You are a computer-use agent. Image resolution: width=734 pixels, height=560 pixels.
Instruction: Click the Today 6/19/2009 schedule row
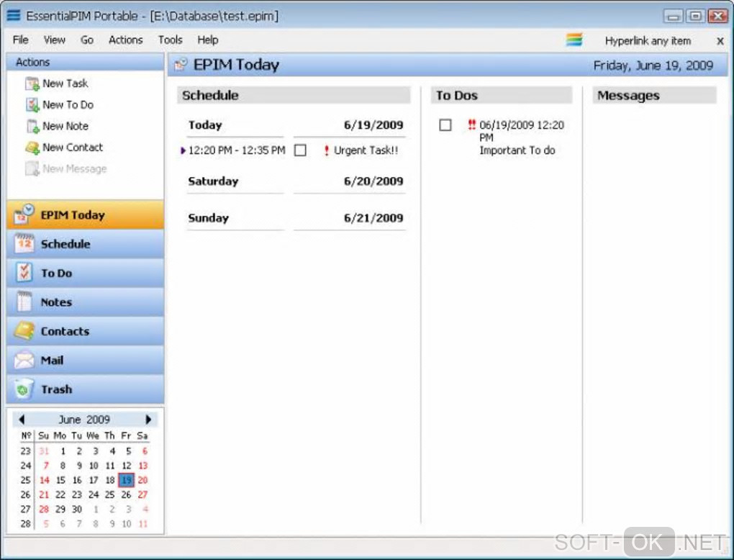(296, 125)
